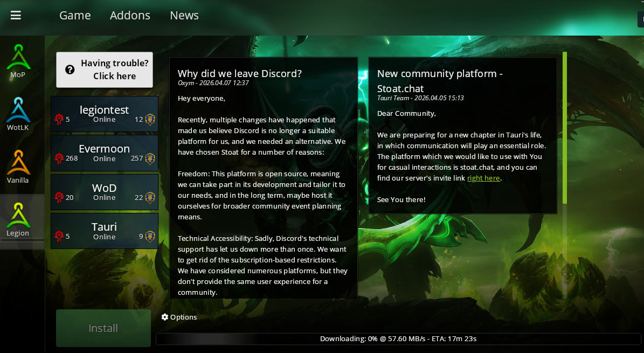
Task: Click the Install button
Action: coord(103,328)
